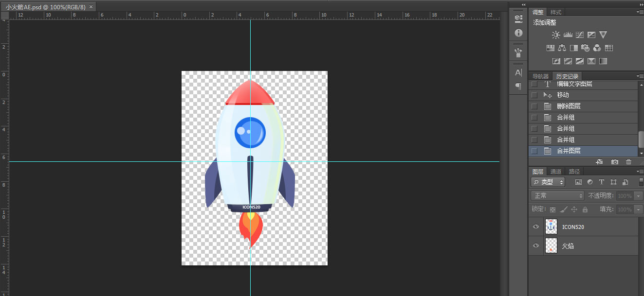
Task: Switch to the 导航器 tab
Action: point(540,76)
